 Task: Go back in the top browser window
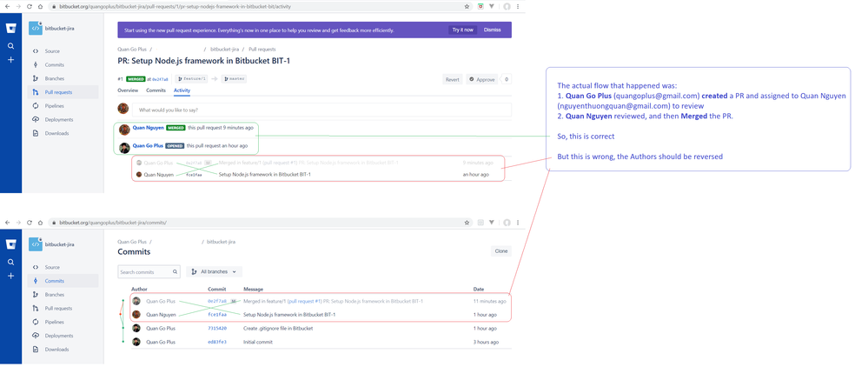coord(7,7)
